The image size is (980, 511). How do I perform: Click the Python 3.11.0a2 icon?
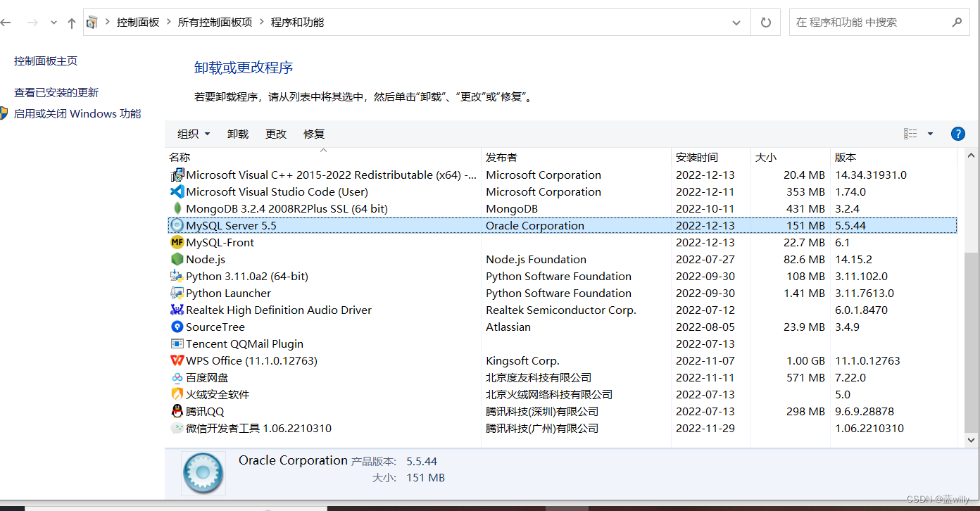[x=177, y=276]
